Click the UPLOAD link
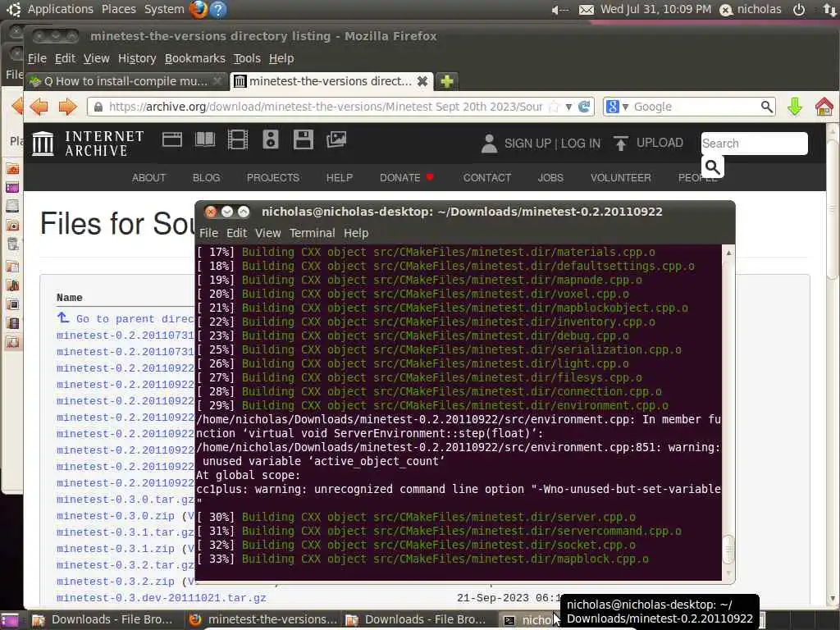Viewport: 840px width, 630px height. point(660,143)
